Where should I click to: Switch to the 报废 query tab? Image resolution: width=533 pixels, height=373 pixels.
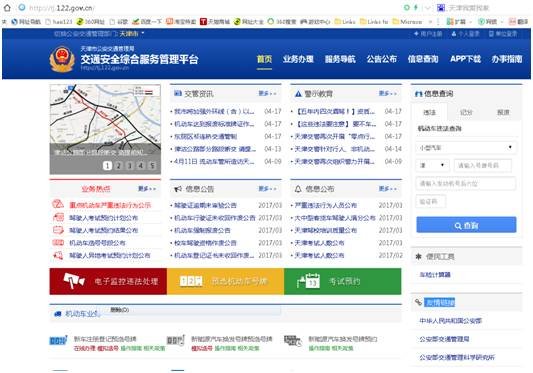pyautogui.click(x=503, y=113)
